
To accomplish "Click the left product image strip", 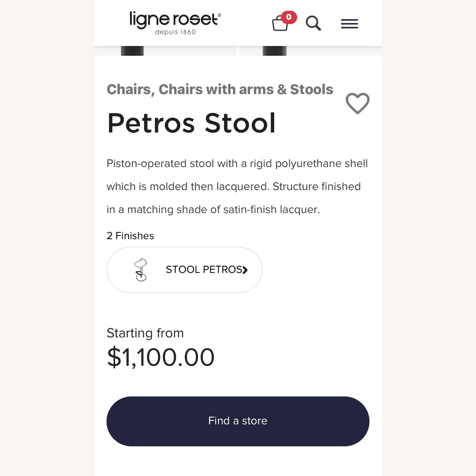I will [x=165, y=51].
